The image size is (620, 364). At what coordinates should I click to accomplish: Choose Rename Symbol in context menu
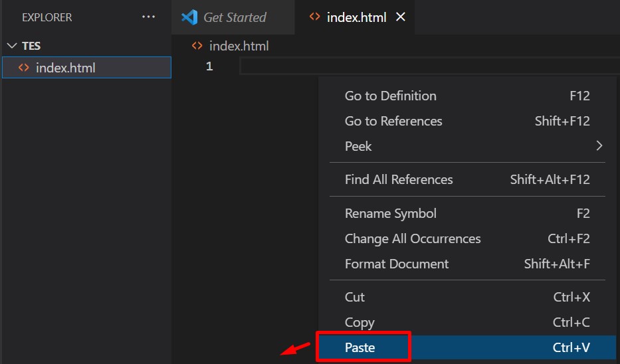pos(390,213)
